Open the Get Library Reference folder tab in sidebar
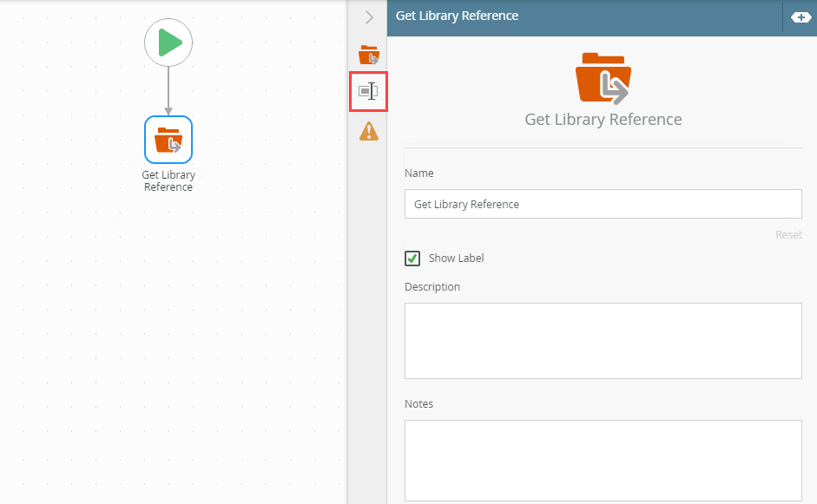 pos(369,55)
